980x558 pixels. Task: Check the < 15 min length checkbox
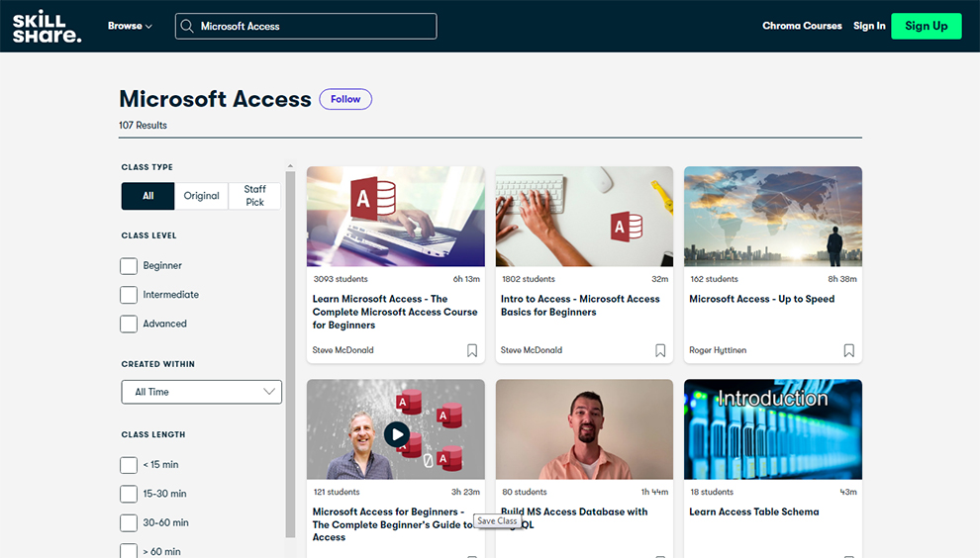(129, 465)
